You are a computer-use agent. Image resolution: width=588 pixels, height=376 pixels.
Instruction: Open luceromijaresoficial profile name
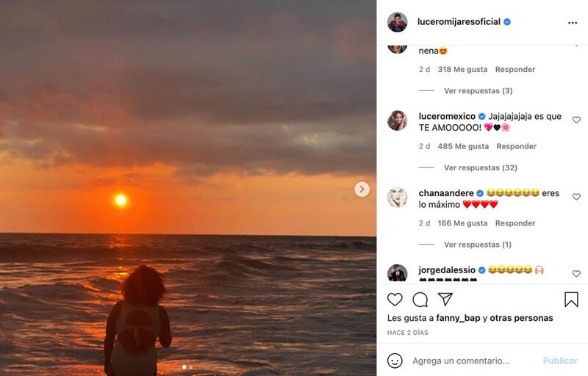tap(459, 22)
